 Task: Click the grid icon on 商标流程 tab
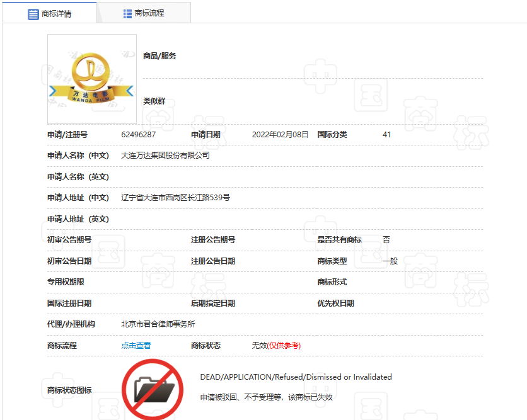128,13
